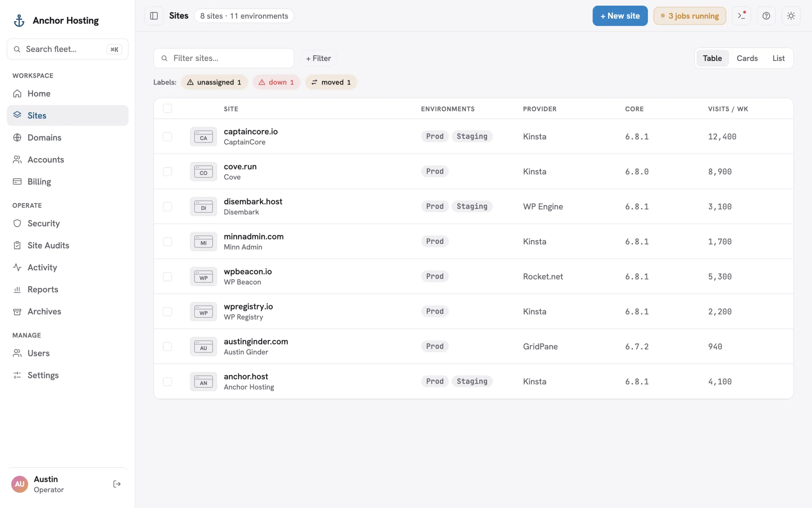Click the 'GridPane' provider cell
The width and height of the screenshot is (812, 508).
(540, 346)
